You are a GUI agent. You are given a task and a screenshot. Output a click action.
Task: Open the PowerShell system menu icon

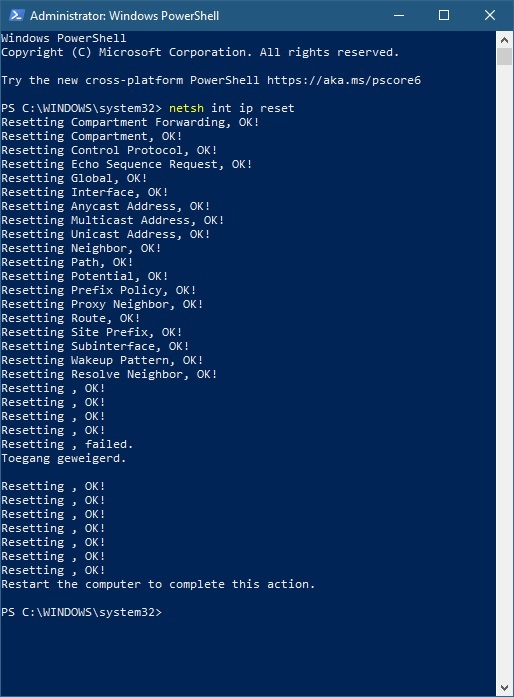point(16,15)
